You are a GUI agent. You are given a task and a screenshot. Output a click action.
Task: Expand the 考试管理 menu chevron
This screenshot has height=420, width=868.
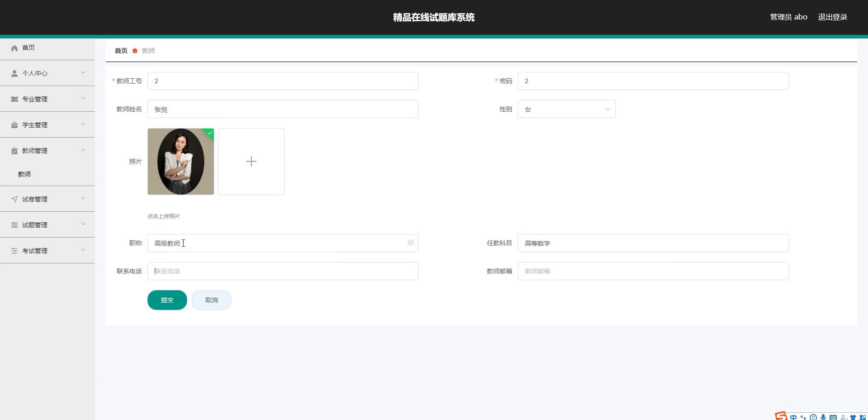83,250
